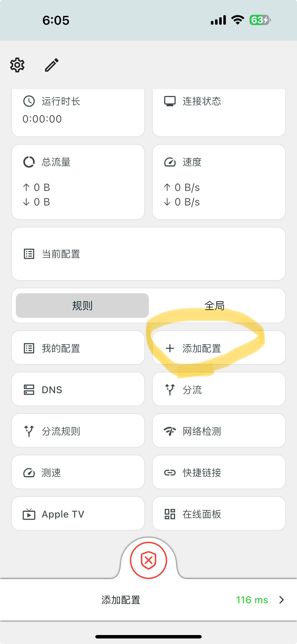
Task: Open the 测速 speed test
Action: click(78, 472)
